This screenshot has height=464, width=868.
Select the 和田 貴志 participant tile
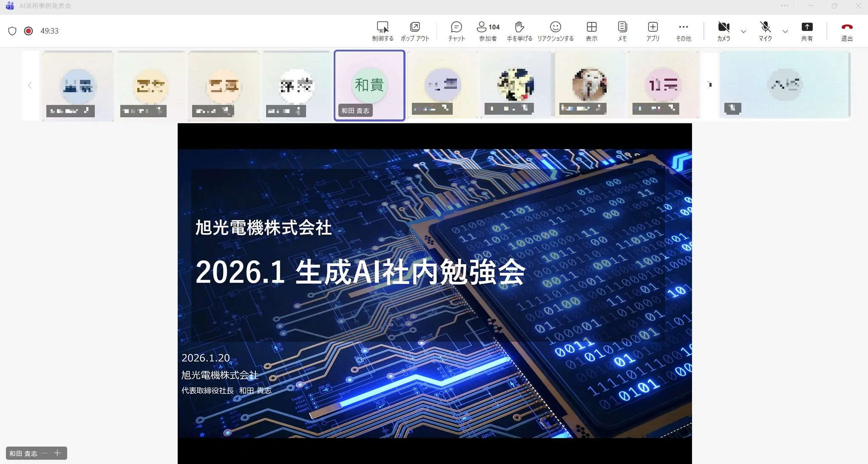pos(369,85)
